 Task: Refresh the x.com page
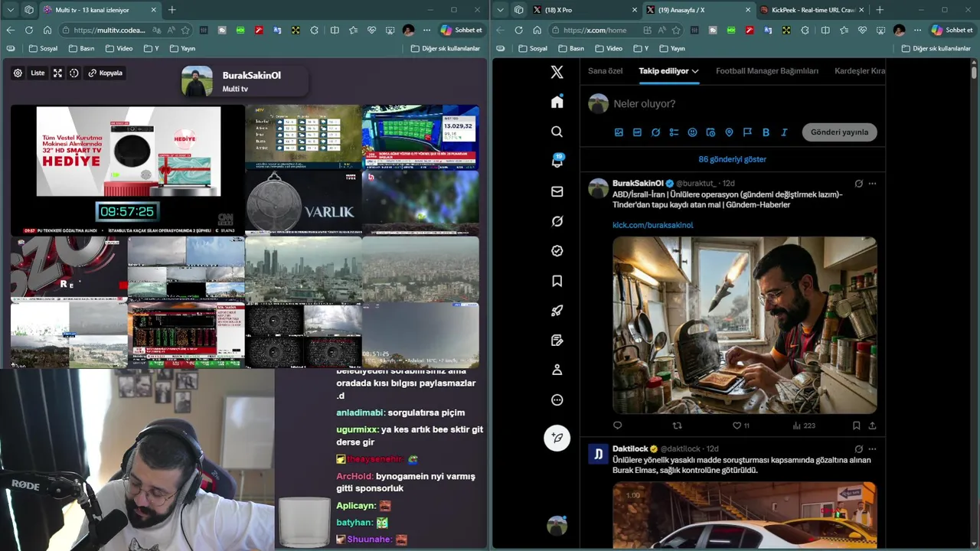click(x=518, y=30)
